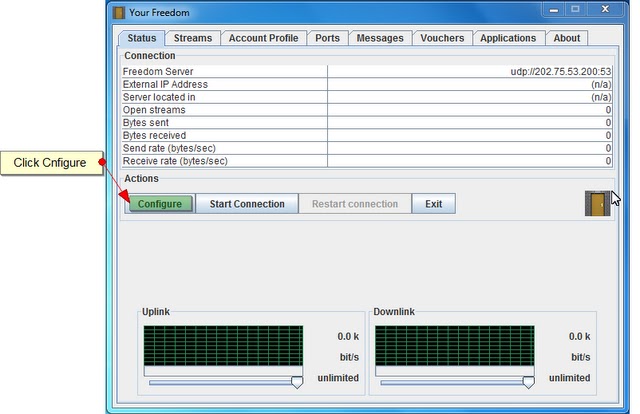The width and height of the screenshot is (640, 414).
Task: Select the Ports tab
Action: (x=327, y=38)
